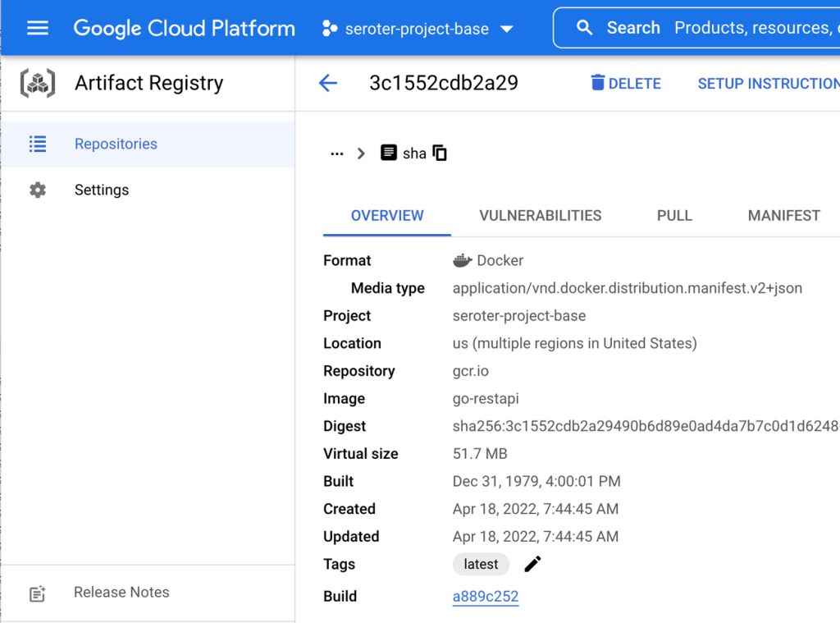Open the Pull tab
Viewport: 840px width, 623px height.
[674, 216]
